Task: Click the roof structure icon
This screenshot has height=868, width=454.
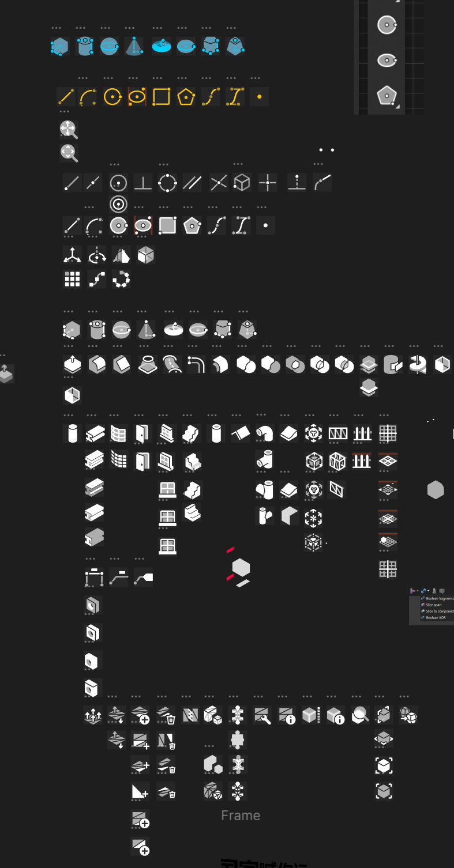Action: point(241,433)
